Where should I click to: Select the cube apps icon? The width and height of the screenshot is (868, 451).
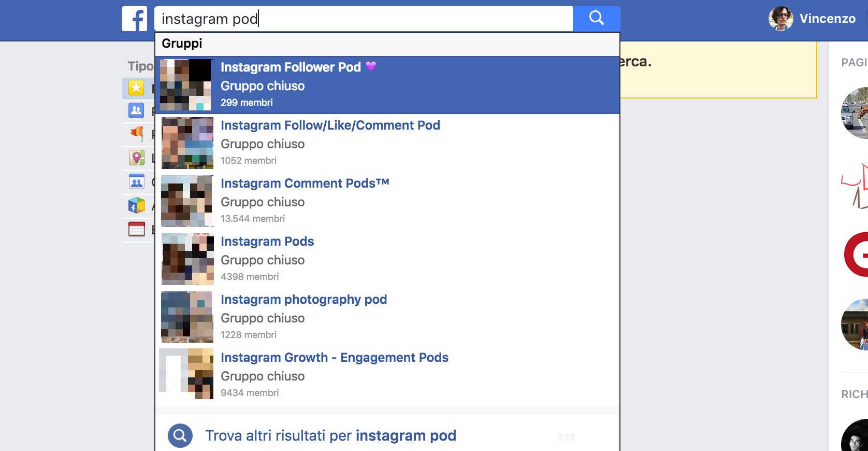click(137, 206)
